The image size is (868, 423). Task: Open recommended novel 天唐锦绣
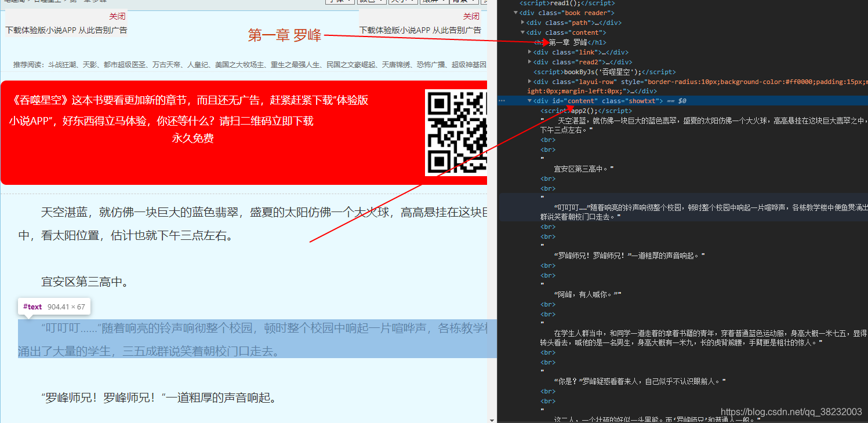point(396,64)
